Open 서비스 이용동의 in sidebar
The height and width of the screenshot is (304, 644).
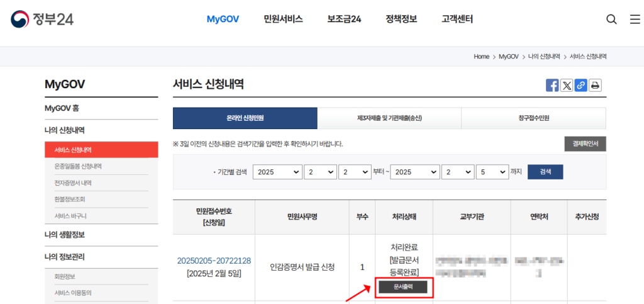pyautogui.click(x=73, y=293)
